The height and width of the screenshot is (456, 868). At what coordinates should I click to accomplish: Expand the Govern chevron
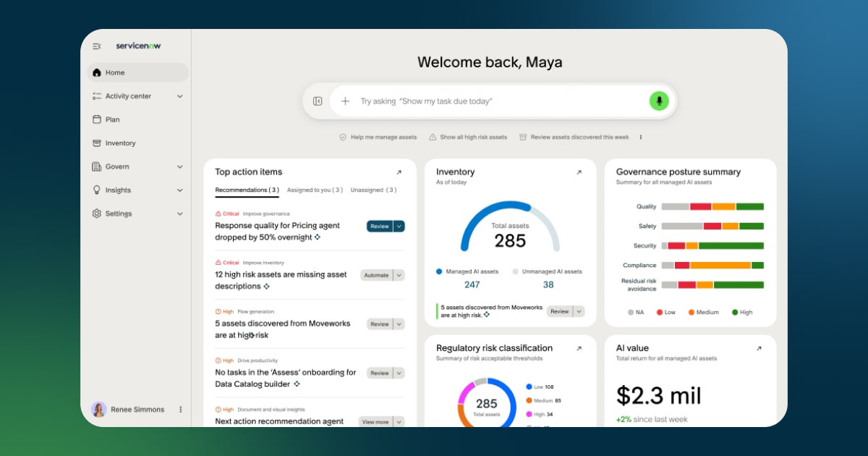point(179,166)
